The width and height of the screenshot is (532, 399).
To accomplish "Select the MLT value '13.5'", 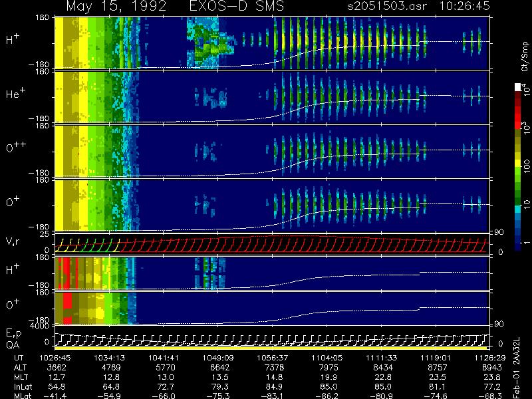I will coord(220,377).
